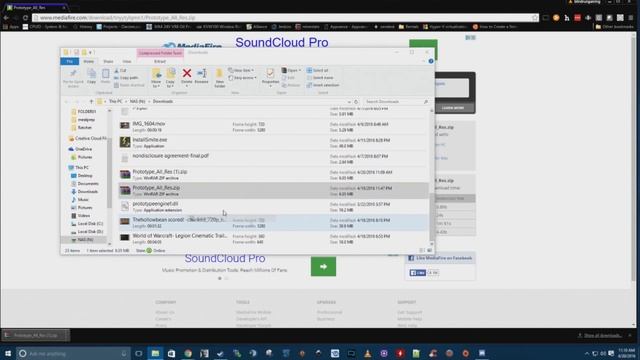Switch to the Home ribbon tab
This screenshot has width=640, height=360.
pyautogui.click(x=89, y=61)
